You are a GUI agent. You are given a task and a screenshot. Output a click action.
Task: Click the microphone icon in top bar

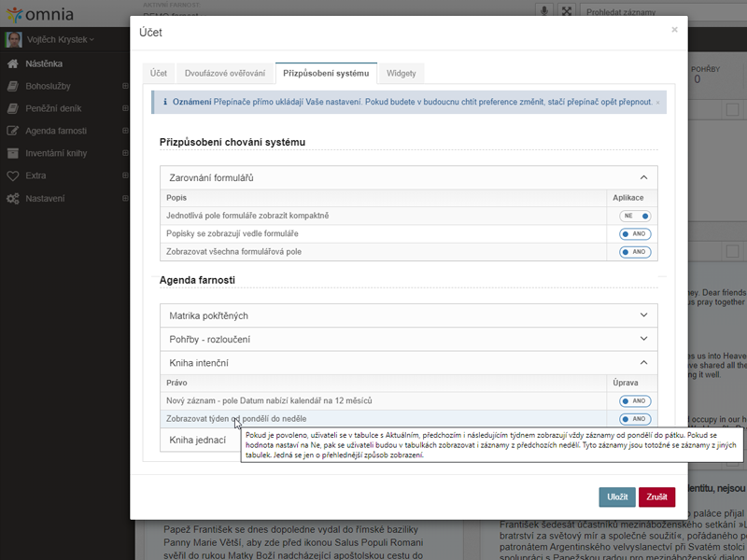(x=545, y=11)
